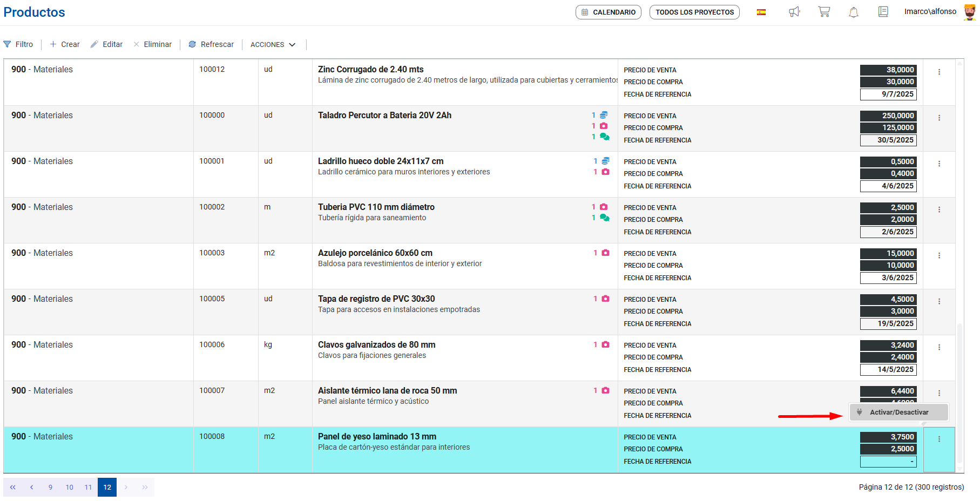Image resolution: width=980 pixels, height=501 pixels.
Task: Go to page 11 in pagination
Action: click(x=88, y=487)
